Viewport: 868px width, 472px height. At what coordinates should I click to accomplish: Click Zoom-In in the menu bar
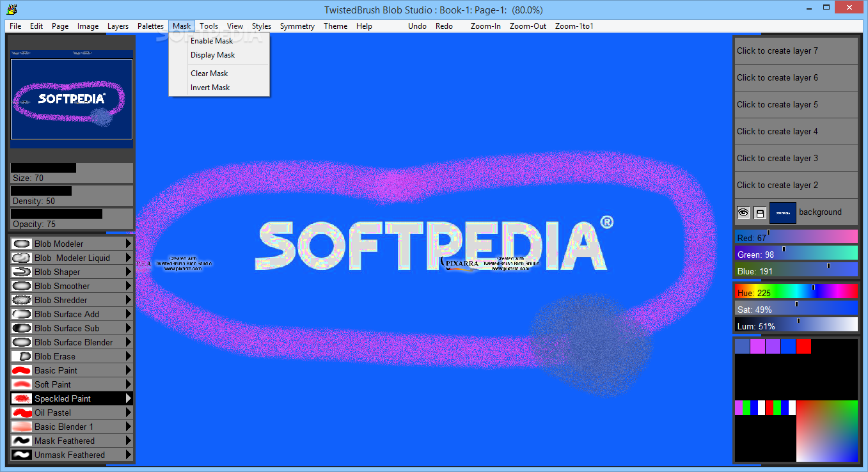(485, 26)
